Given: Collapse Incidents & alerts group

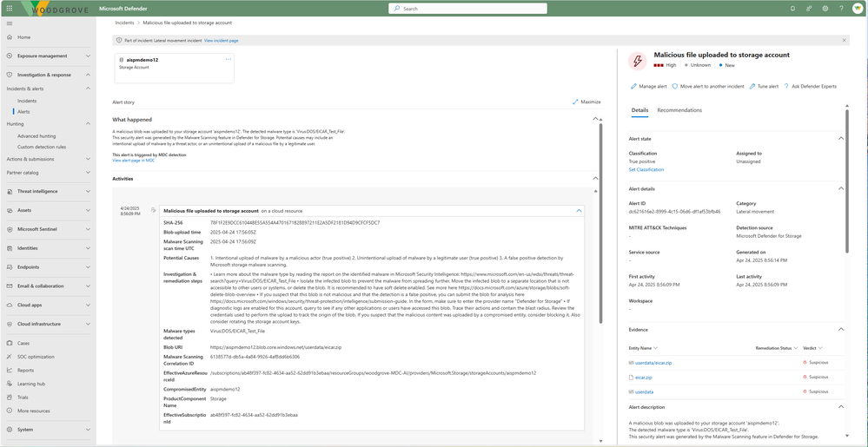Looking at the screenshot, I should tap(88, 89).
